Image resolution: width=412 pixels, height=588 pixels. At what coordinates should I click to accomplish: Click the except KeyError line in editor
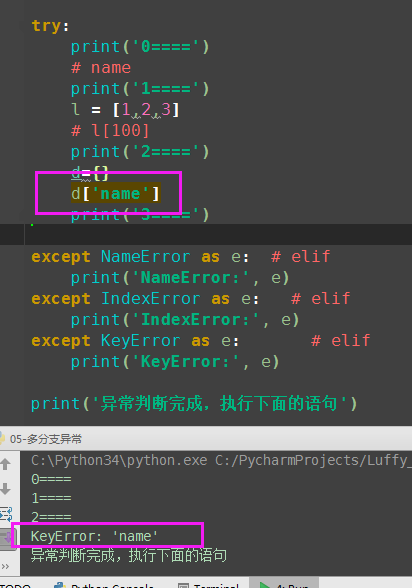pos(135,340)
